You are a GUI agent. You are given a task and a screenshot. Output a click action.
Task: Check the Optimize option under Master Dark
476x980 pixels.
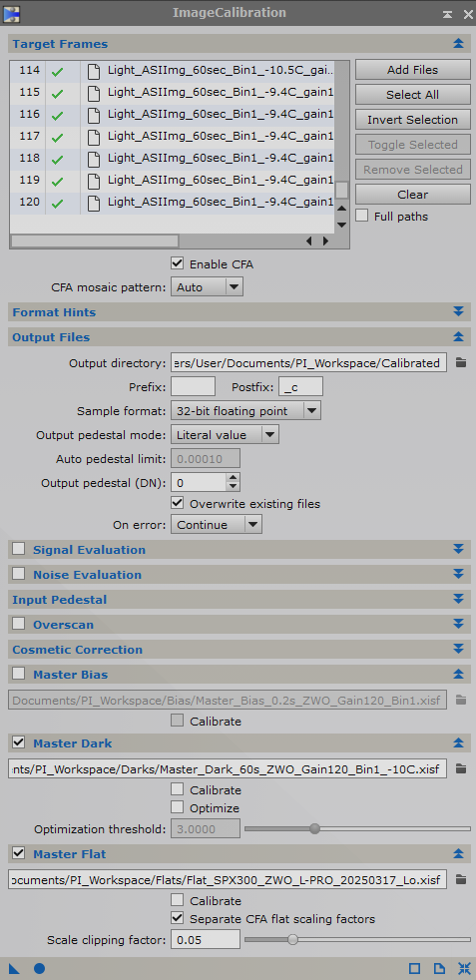pyautogui.click(x=178, y=807)
